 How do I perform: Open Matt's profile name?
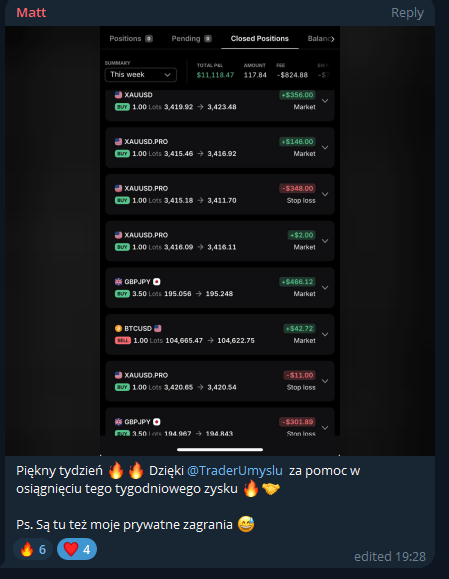click(31, 13)
